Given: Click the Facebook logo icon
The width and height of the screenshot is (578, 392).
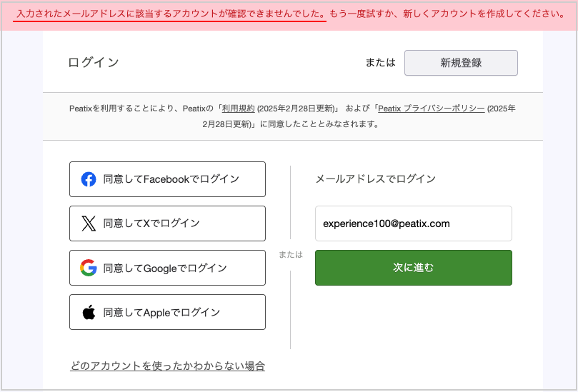Looking at the screenshot, I should pyautogui.click(x=89, y=179).
